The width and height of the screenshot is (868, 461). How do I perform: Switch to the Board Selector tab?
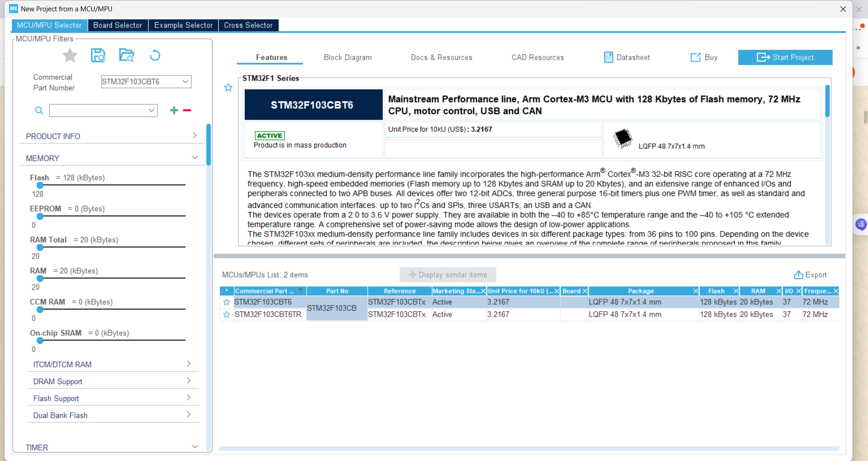pyautogui.click(x=118, y=25)
